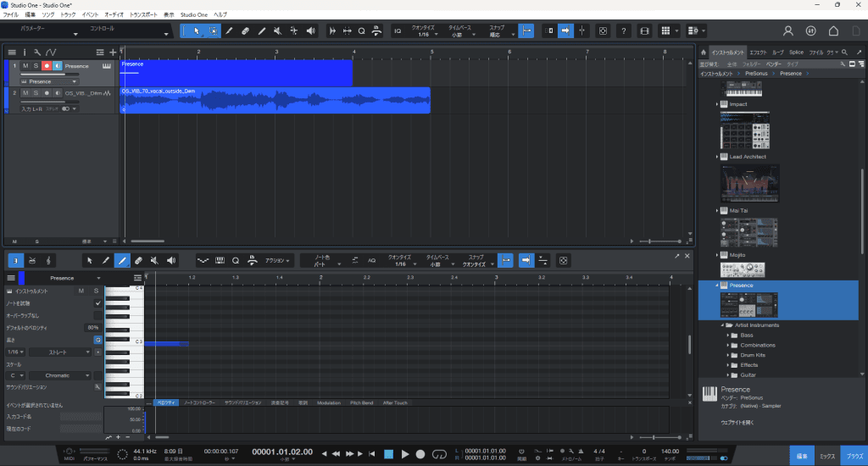Select the Arrow tool in the main toolbar
This screenshot has width=868, height=466.
pos(197,31)
